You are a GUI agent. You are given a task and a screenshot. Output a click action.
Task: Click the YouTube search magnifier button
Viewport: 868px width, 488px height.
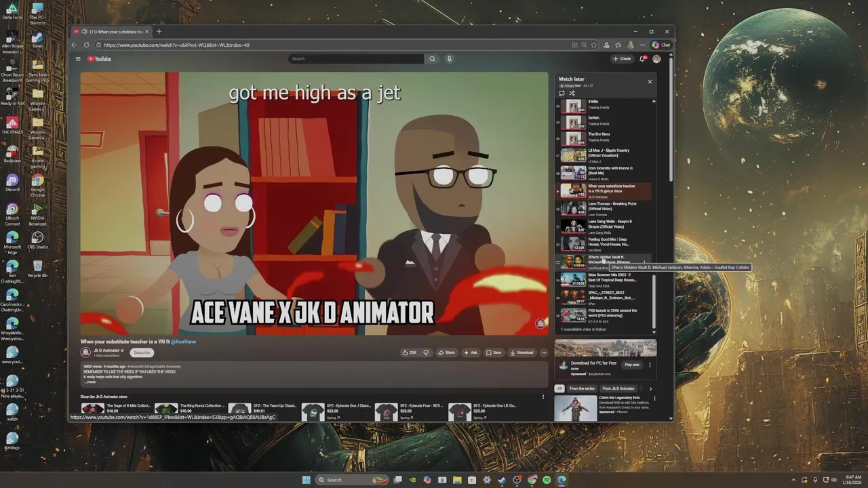click(x=432, y=59)
